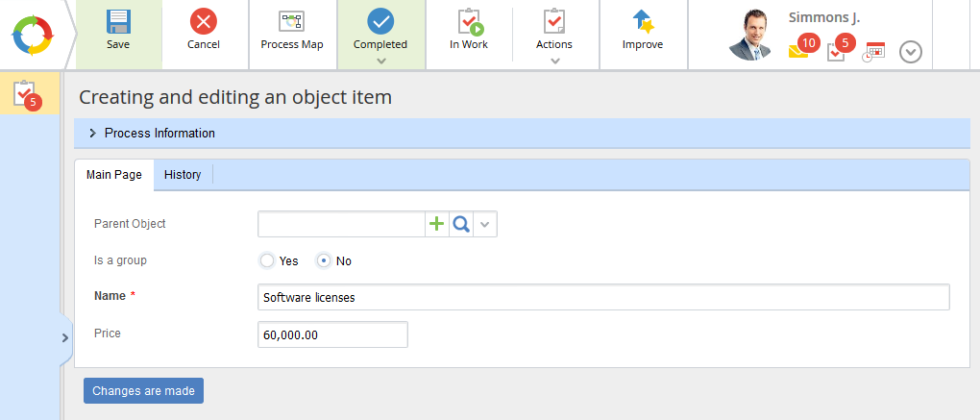Click the Changes are made button
Screen dimensions: 980x420
click(x=143, y=391)
